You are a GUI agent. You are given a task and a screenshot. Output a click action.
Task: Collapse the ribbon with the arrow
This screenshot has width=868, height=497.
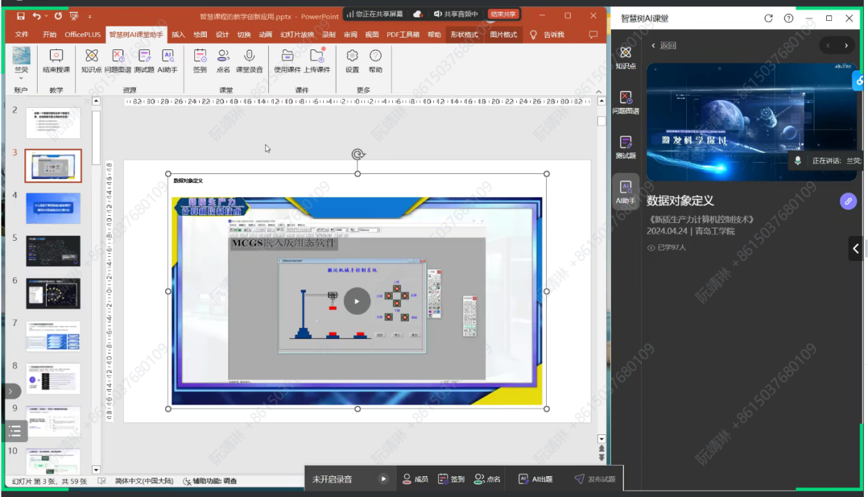pyautogui.click(x=598, y=93)
